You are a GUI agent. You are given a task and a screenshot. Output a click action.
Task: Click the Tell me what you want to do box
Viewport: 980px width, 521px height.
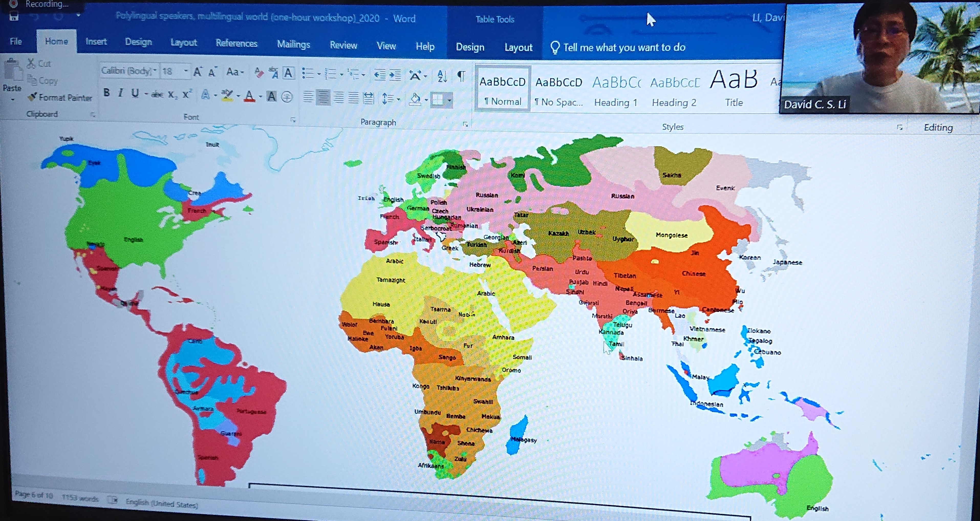click(624, 48)
